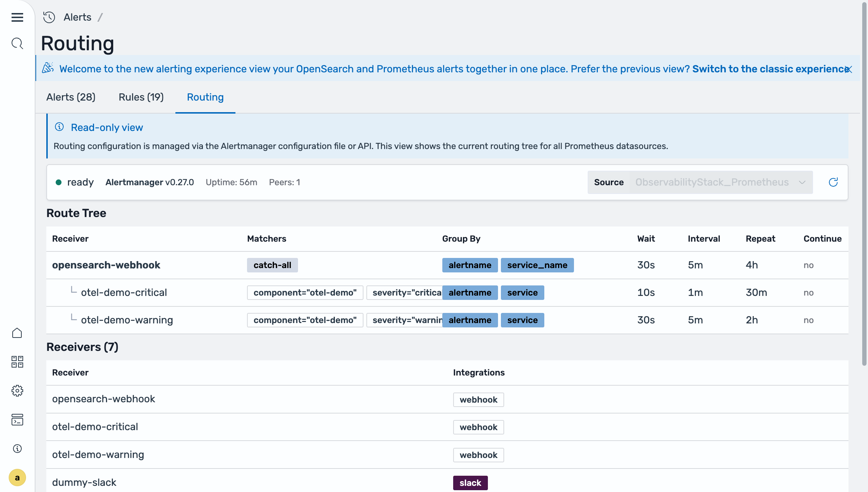Screen dimensions: 868x492
Task: Click the catch-all matcher badge
Action: click(272, 265)
